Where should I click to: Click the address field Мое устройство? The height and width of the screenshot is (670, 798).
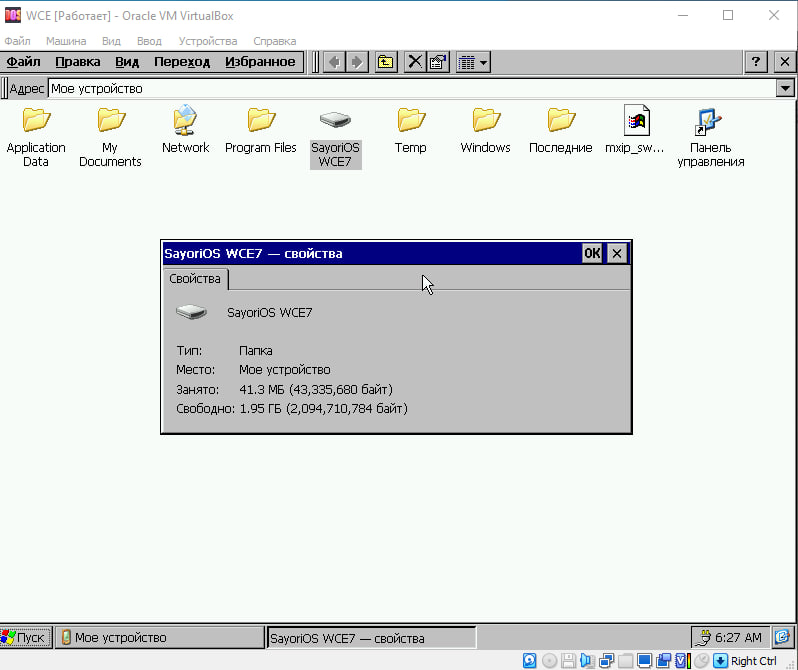(412, 89)
